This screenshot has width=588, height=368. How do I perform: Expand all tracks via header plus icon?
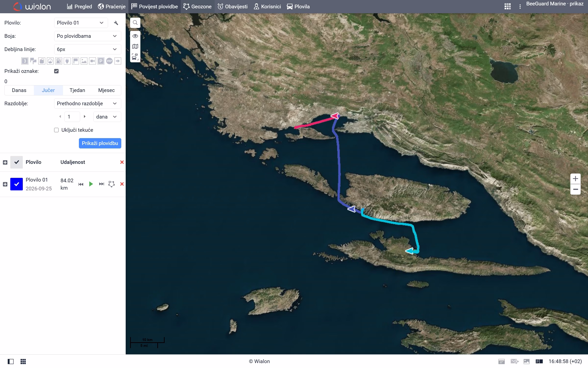[x=5, y=162]
